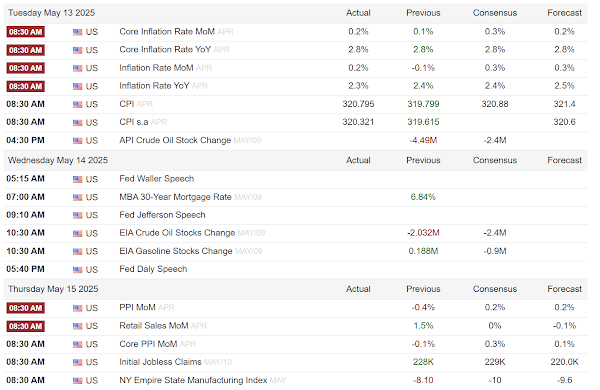This screenshot has width=600, height=390.
Task: Open EIA Crude Oil Stocks Change event
Action: coord(177,233)
